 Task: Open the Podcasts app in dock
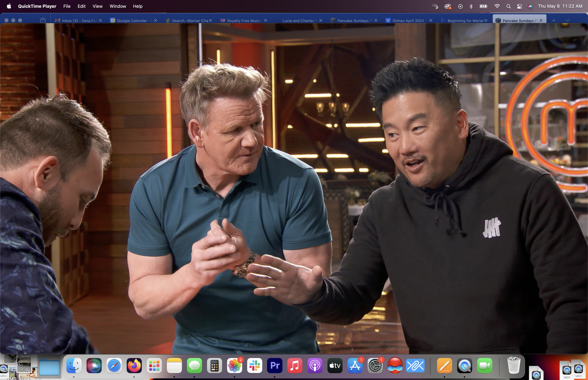pos(315,365)
